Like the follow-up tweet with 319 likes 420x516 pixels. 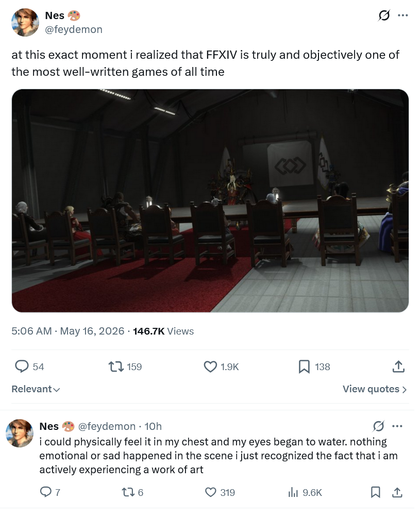210,492
